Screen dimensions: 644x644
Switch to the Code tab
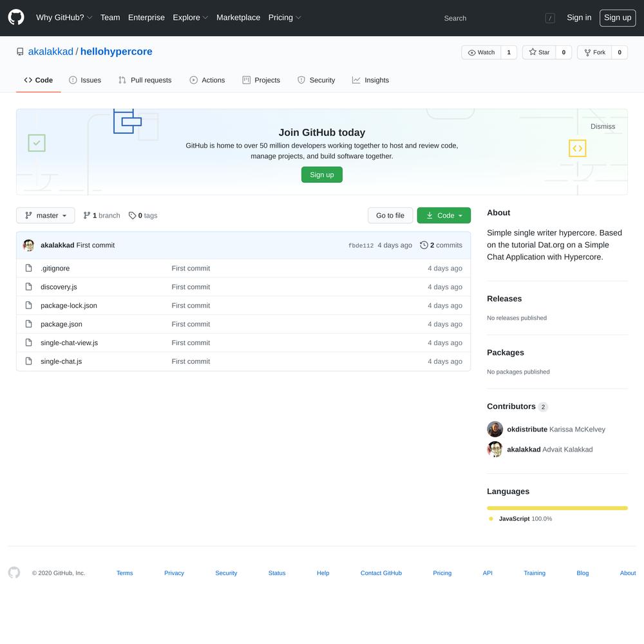(39, 80)
